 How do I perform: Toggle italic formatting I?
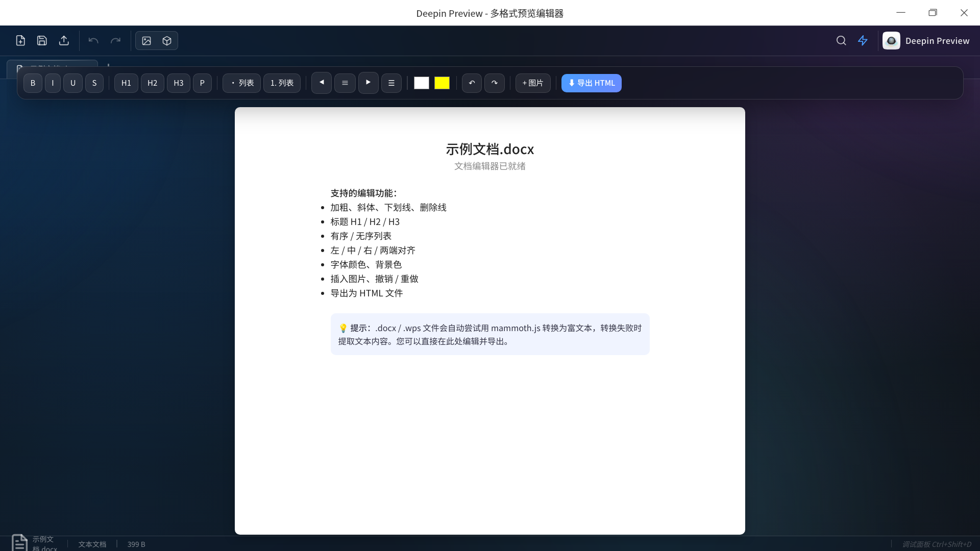coord(53,83)
